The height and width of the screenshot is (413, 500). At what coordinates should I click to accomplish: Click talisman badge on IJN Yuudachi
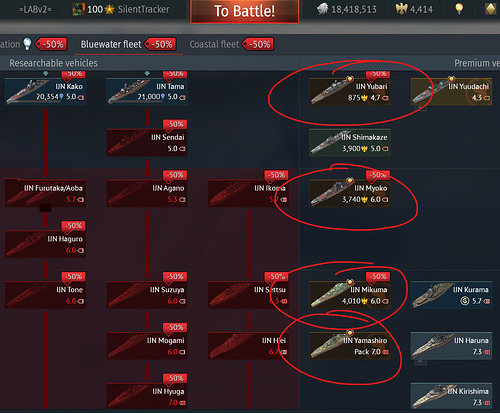click(451, 79)
